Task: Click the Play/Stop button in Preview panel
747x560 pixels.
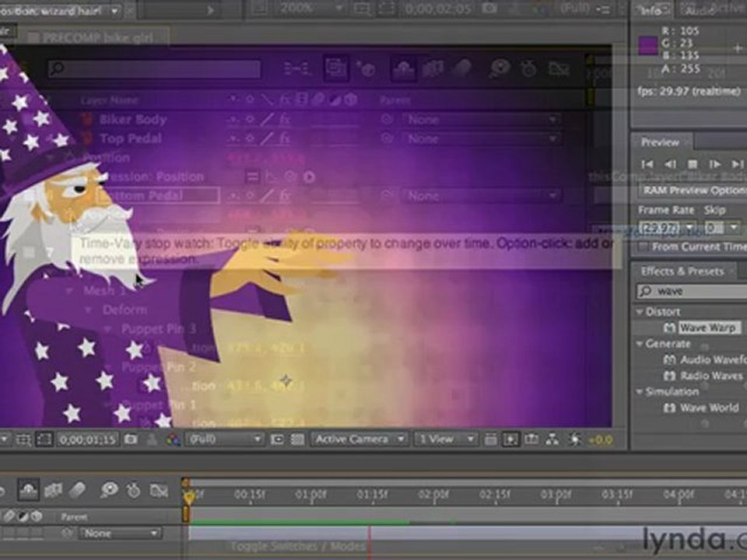Action: click(693, 164)
